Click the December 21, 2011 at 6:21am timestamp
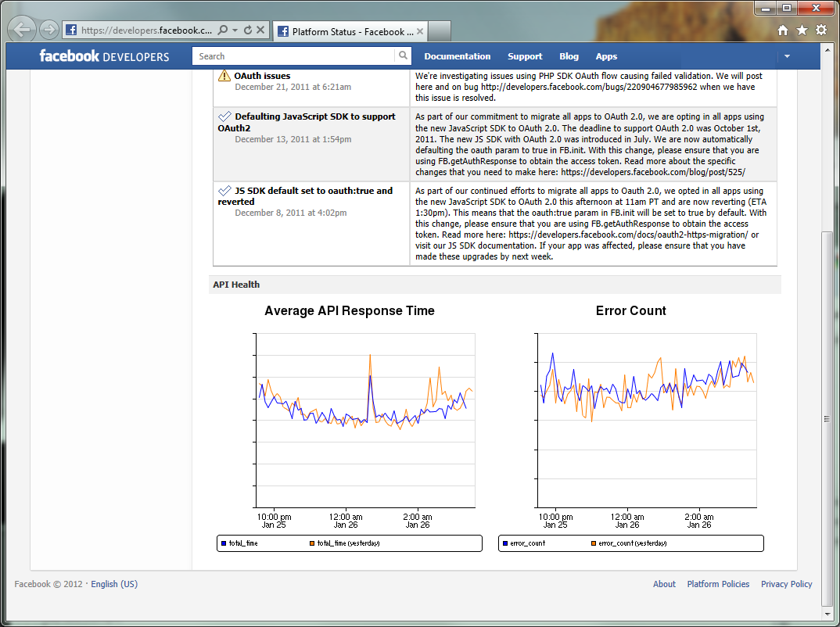Screen dimensions: 840x627 click(293, 87)
